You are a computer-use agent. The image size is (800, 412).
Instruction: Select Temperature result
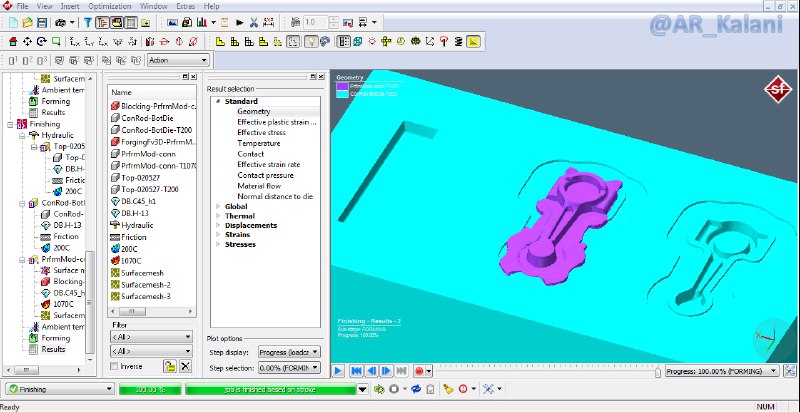click(x=259, y=143)
